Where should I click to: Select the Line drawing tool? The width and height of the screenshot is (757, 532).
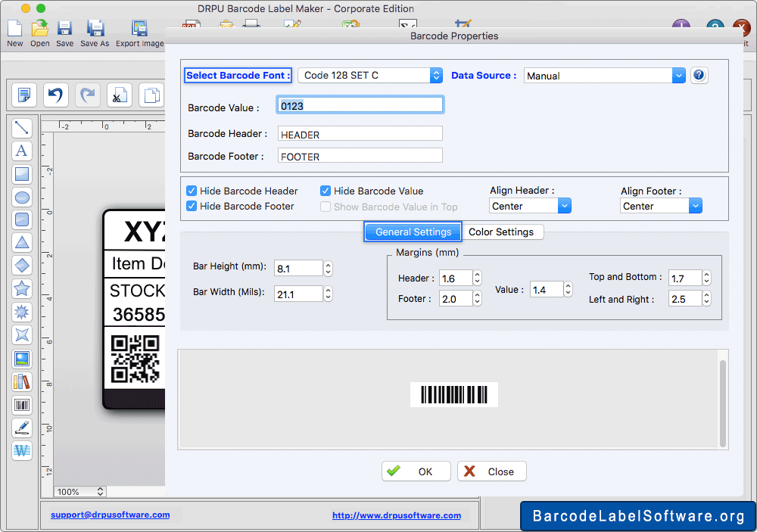[22, 128]
